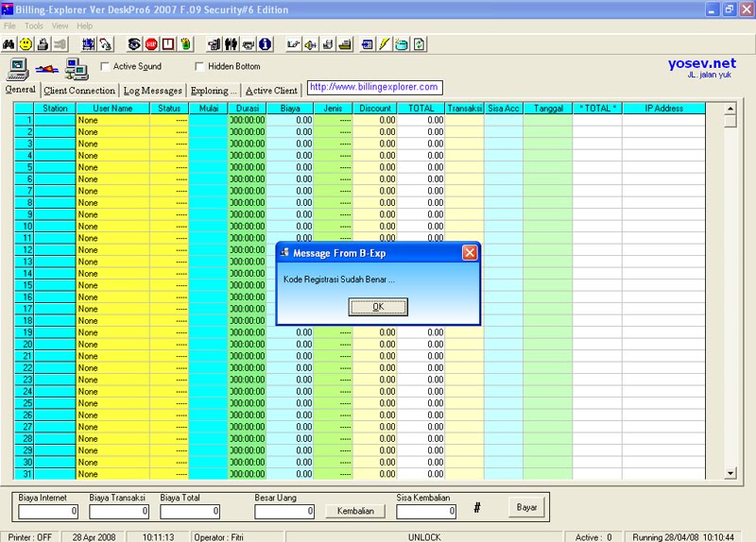The width and height of the screenshot is (756, 542).
Task: Switch to the General tab
Action: [20, 90]
